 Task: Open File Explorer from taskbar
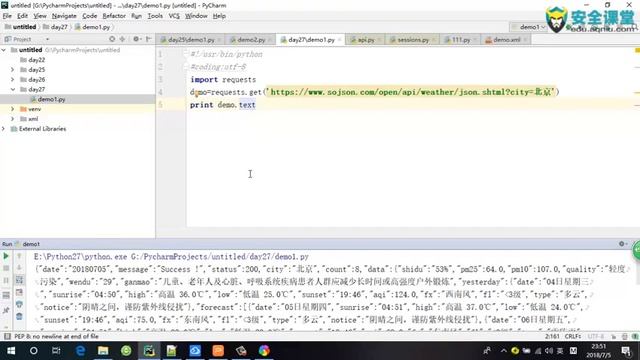103,351
